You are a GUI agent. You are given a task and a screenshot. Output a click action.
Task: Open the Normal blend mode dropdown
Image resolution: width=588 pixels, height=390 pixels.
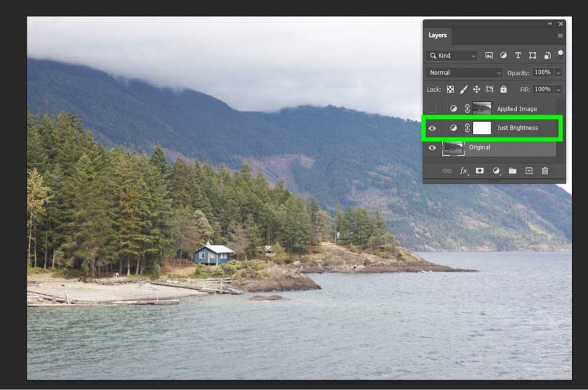[464, 72]
